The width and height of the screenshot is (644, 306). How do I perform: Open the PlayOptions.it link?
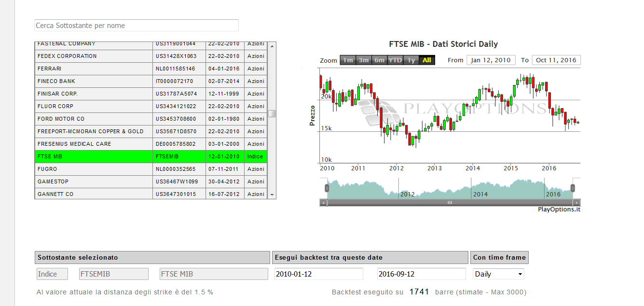pyautogui.click(x=559, y=209)
